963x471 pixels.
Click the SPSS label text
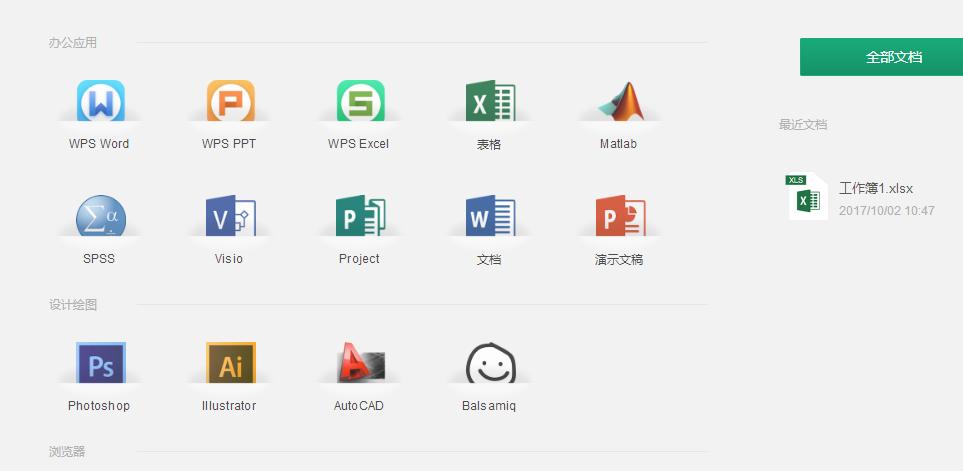99,259
